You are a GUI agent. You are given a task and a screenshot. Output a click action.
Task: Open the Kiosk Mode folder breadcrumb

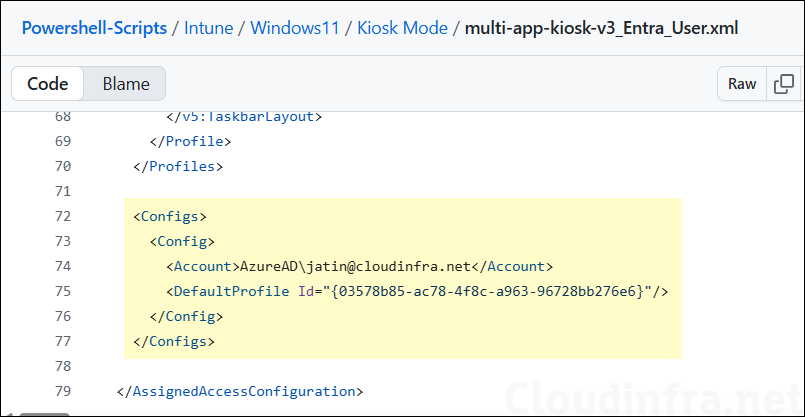(402, 27)
